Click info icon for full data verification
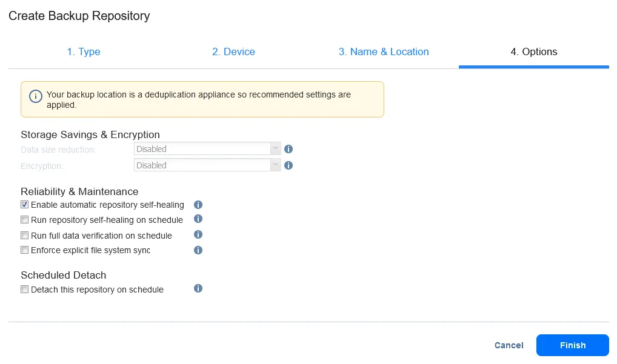 coord(198,235)
